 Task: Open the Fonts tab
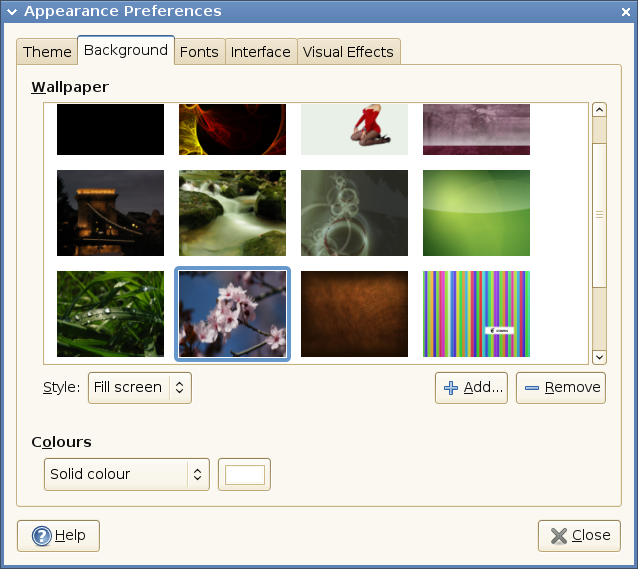point(199,52)
